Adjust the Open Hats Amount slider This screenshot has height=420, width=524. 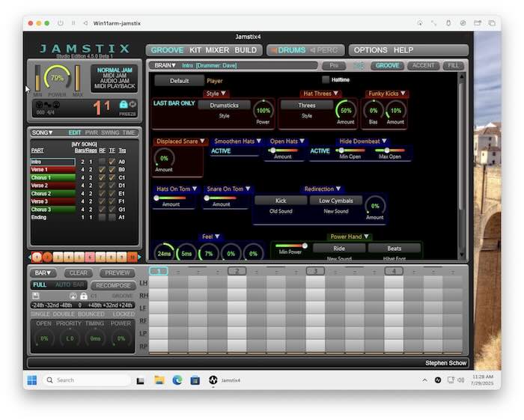pos(283,150)
